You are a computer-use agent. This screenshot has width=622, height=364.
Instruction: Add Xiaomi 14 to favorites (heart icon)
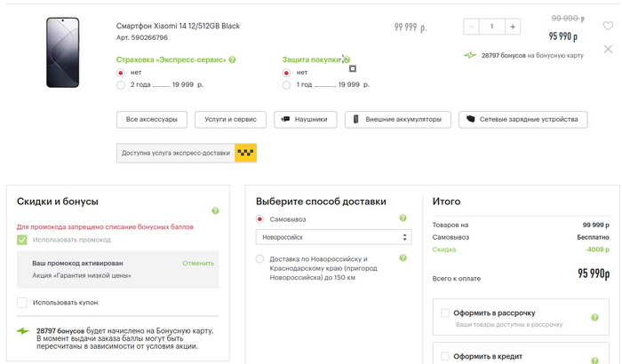[x=608, y=26]
